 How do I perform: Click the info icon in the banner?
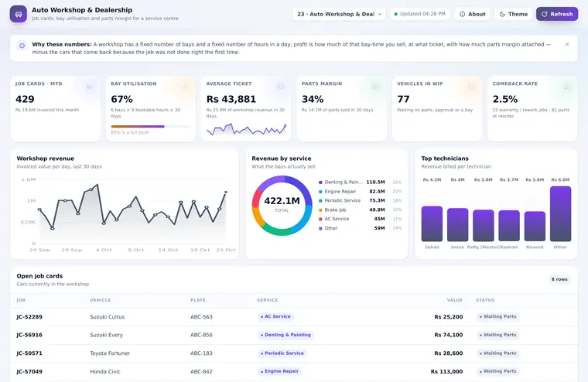coord(22,46)
